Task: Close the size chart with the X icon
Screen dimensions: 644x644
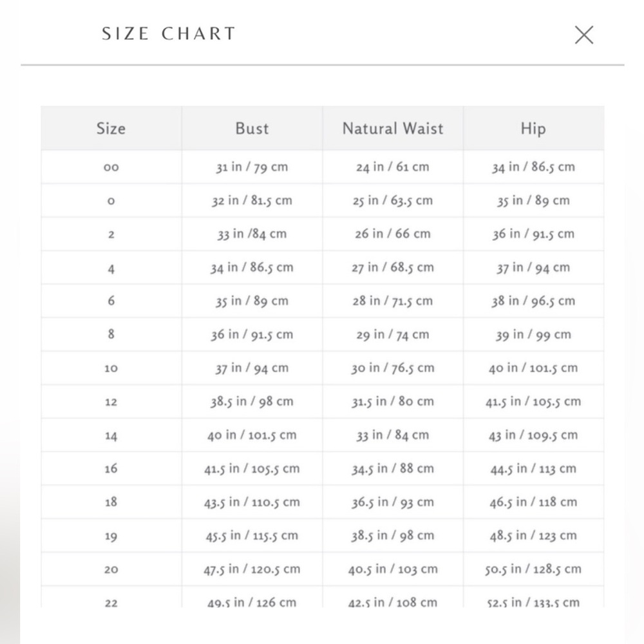Action: (x=583, y=35)
